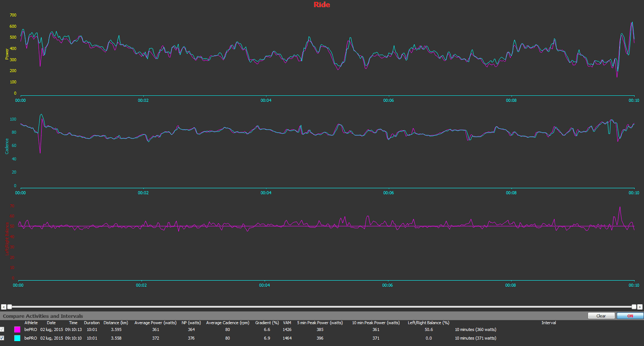Click the Interval column header
Screen dimensions: 644x346
[x=549, y=323]
